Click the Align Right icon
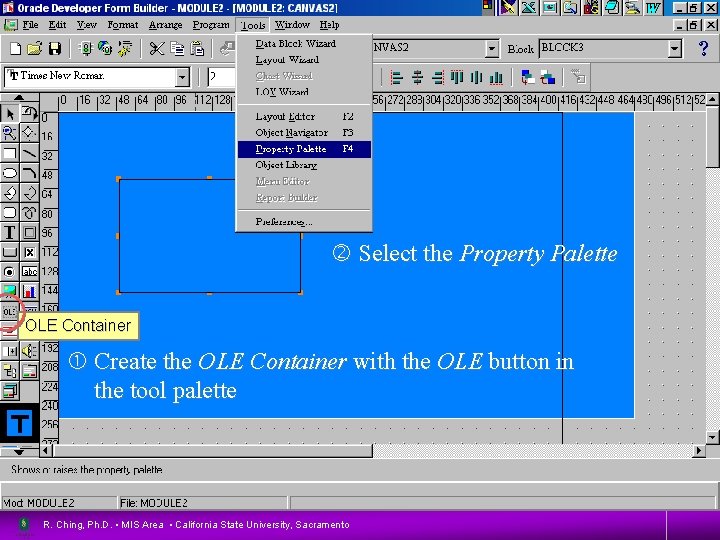720x540 pixels. click(x=438, y=77)
